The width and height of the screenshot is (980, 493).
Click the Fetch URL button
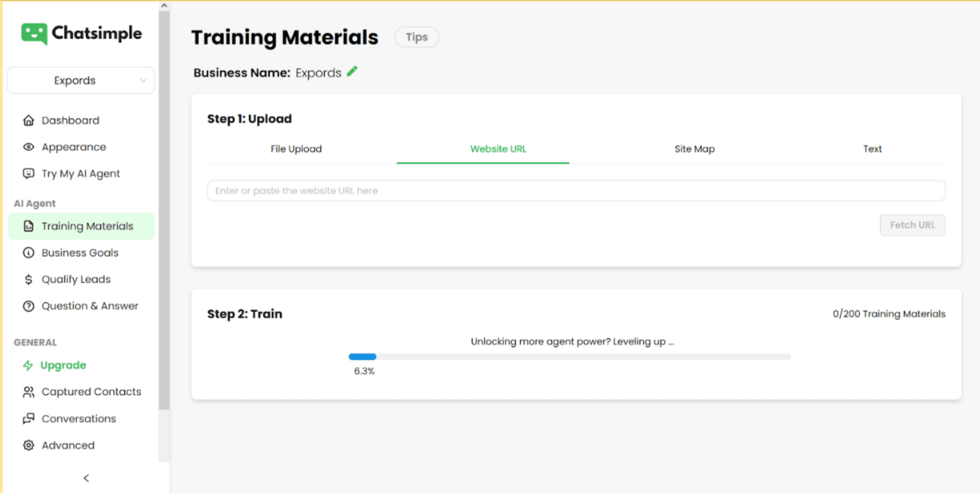tap(912, 224)
